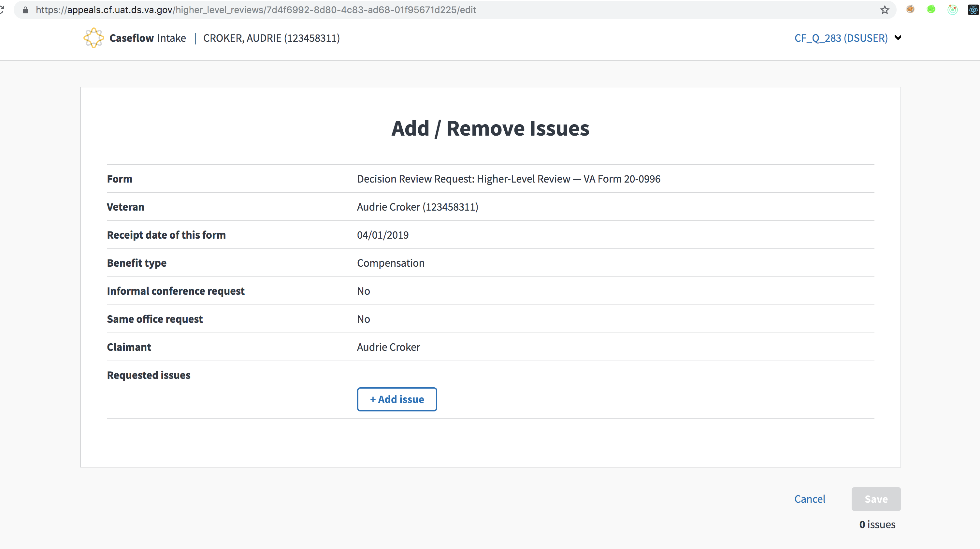Click the + Add issue button
The height and width of the screenshot is (549, 980).
tap(397, 399)
